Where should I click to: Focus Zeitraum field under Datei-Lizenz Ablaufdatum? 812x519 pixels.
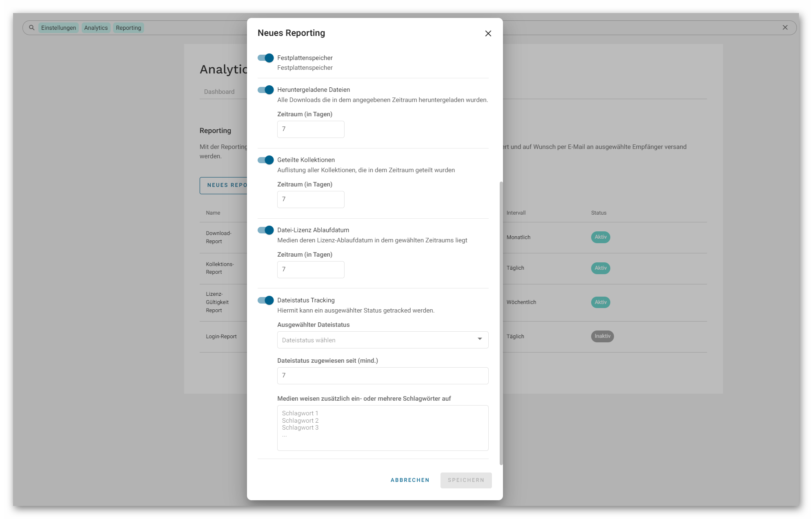(x=311, y=270)
